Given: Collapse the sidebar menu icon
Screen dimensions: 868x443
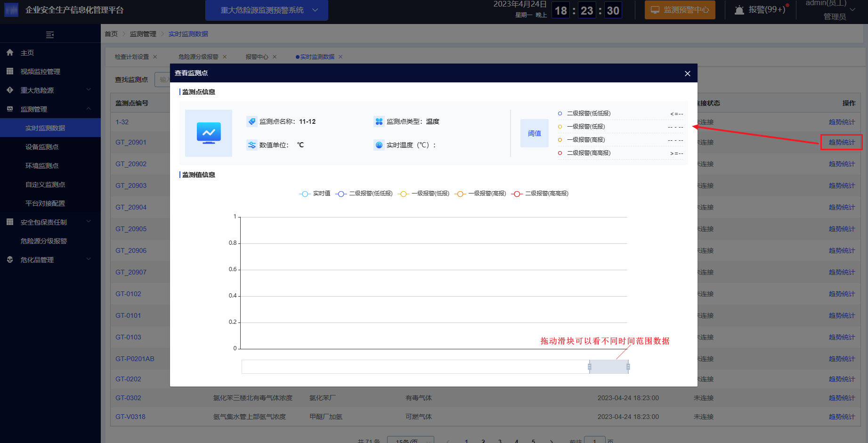Looking at the screenshot, I should point(50,34).
